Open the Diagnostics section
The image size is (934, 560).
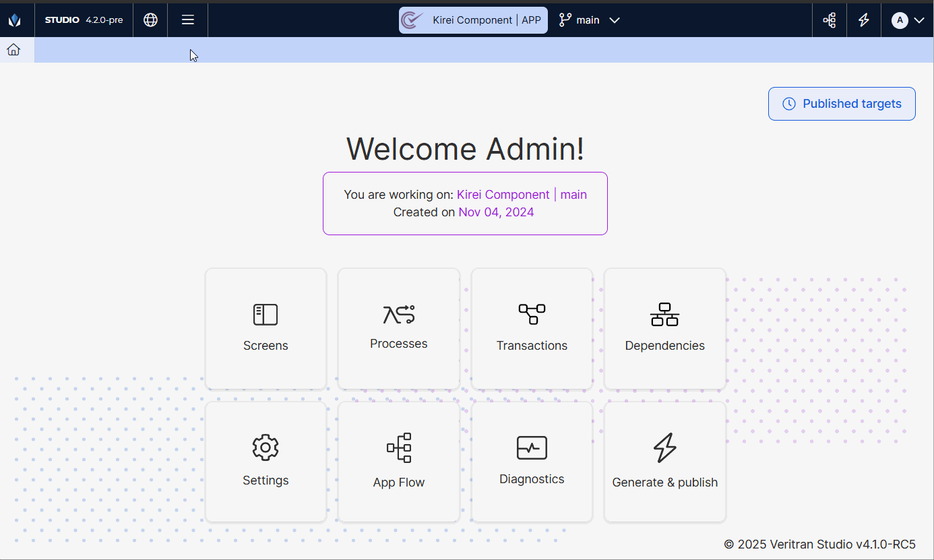[x=532, y=462]
